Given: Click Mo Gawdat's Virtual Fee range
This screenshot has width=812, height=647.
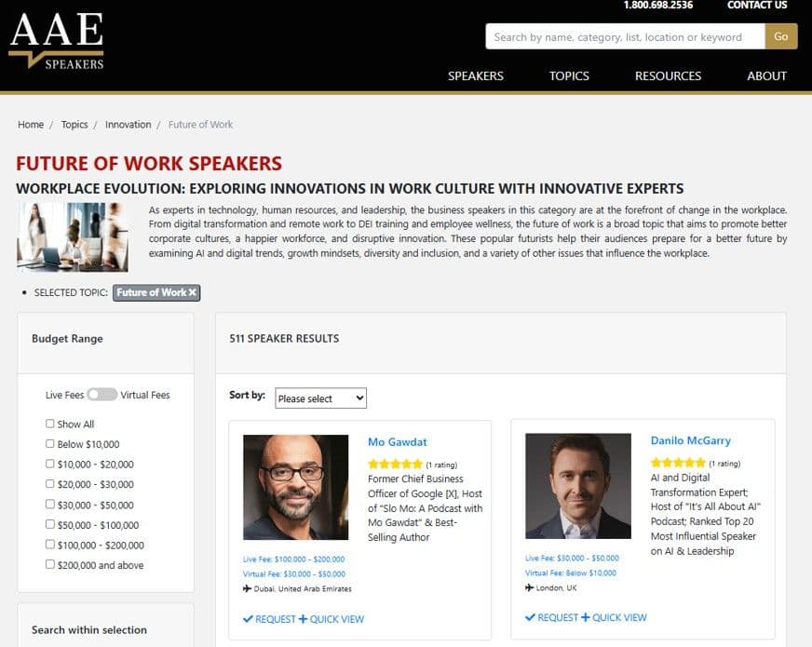Looking at the screenshot, I should (x=294, y=574).
